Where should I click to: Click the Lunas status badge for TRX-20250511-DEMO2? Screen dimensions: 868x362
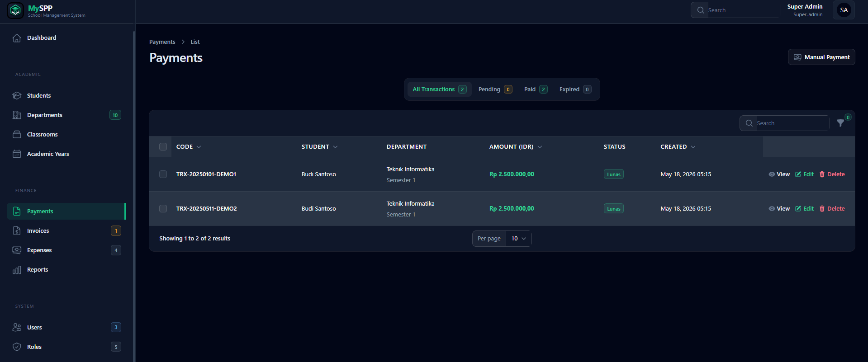(613, 209)
